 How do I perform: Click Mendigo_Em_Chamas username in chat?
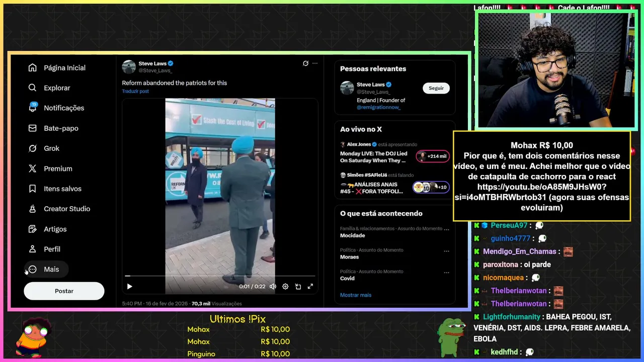520,251
